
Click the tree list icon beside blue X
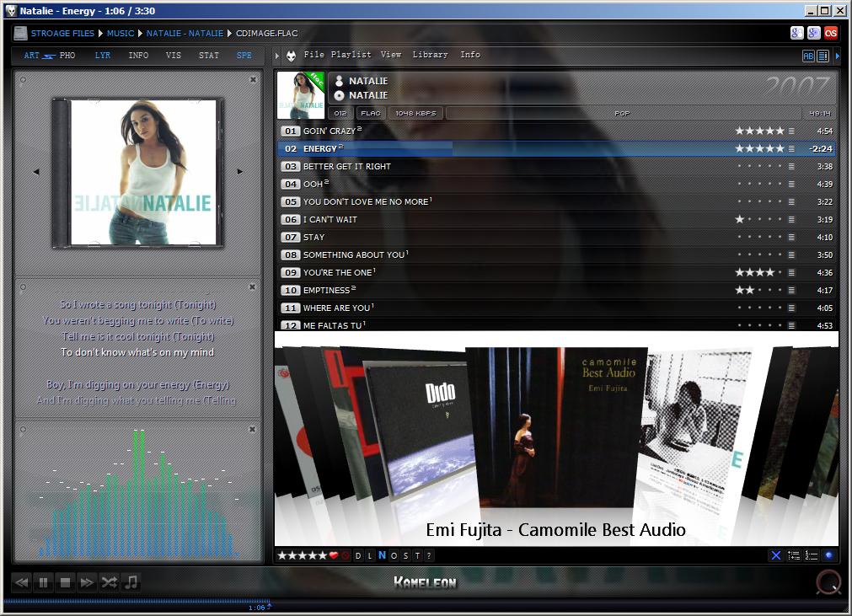coord(794,555)
